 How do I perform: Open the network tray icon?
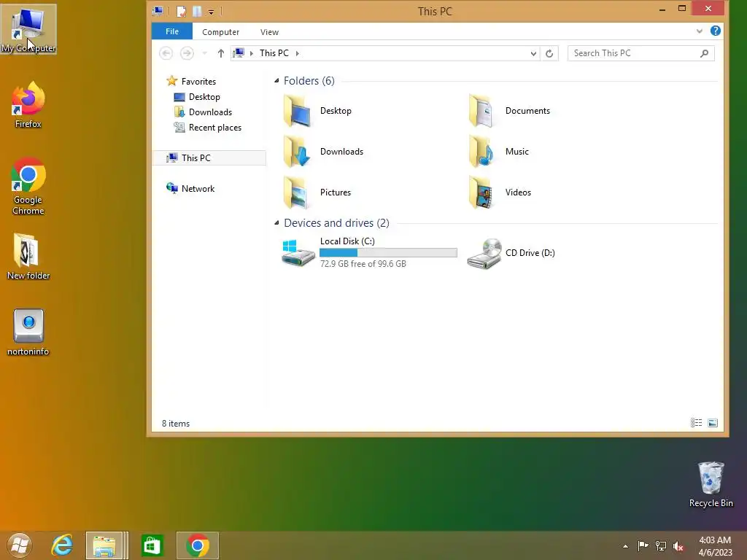click(661, 545)
